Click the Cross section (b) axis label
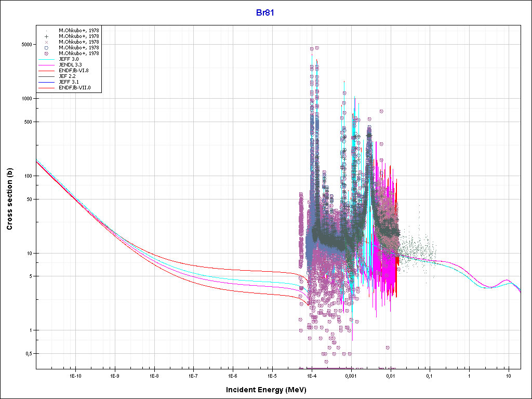 pyautogui.click(x=9, y=199)
